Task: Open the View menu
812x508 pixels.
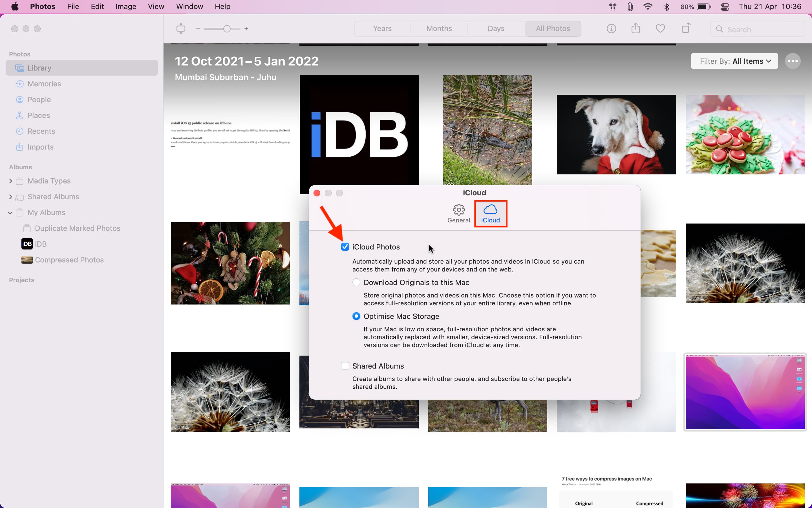Action: pyautogui.click(x=156, y=7)
